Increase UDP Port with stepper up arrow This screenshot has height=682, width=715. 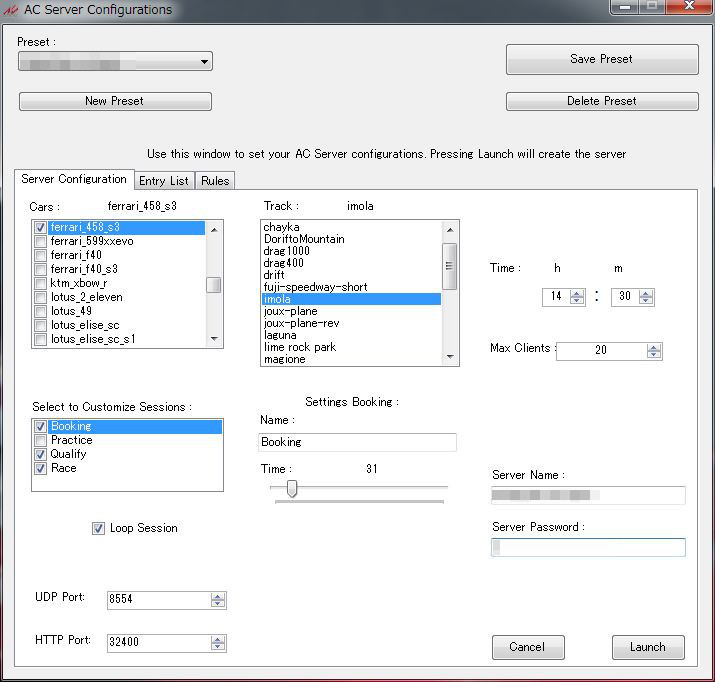tap(218, 596)
